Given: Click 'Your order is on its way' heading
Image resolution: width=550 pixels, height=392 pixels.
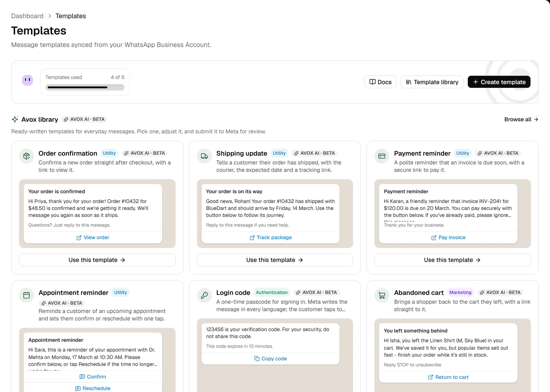Looking at the screenshot, I should [x=234, y=191].
